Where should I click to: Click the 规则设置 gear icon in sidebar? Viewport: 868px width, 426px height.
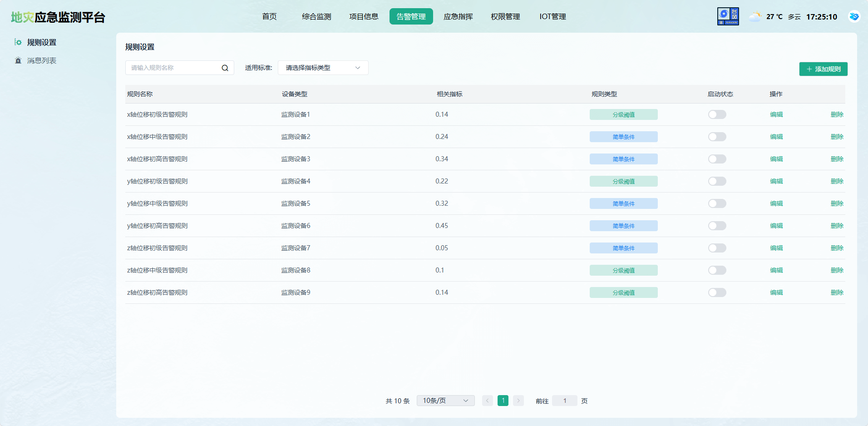pyautogui.click(x=18, y=42)
